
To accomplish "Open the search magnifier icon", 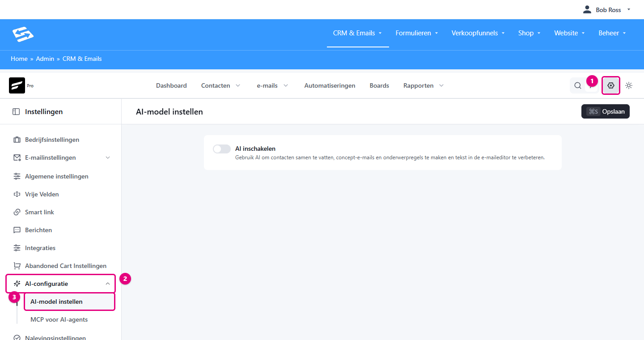I will [578, 85].
